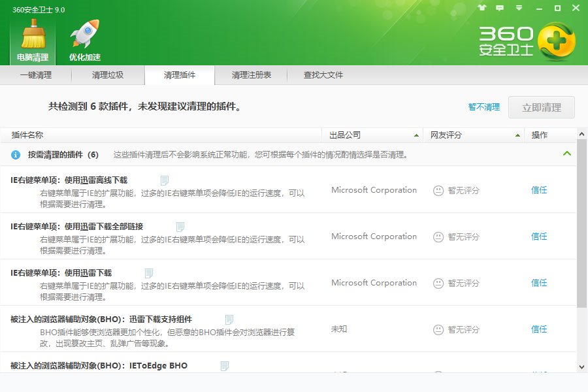Click the info icon next to 按需清理的插件
The image size is (588, 392).
pyautogui.click(x=16, y=155)
